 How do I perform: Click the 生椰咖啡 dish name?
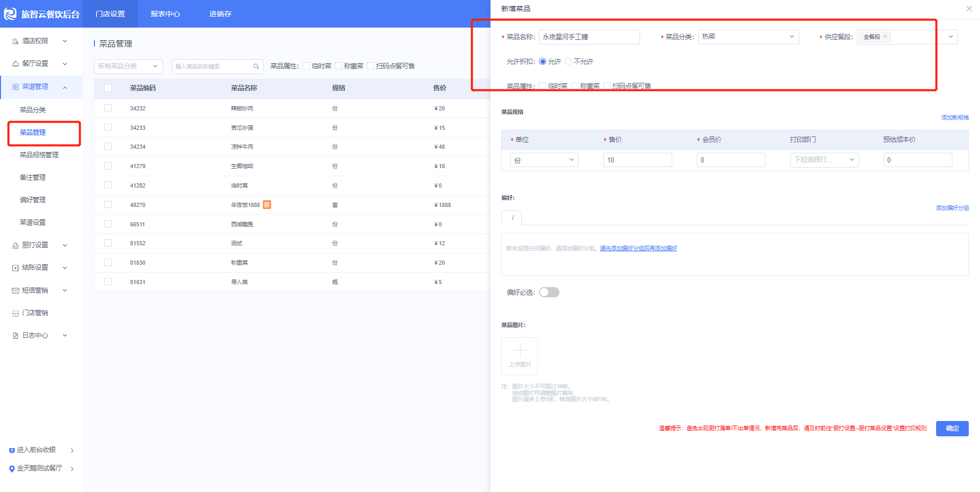coord(242,166)
